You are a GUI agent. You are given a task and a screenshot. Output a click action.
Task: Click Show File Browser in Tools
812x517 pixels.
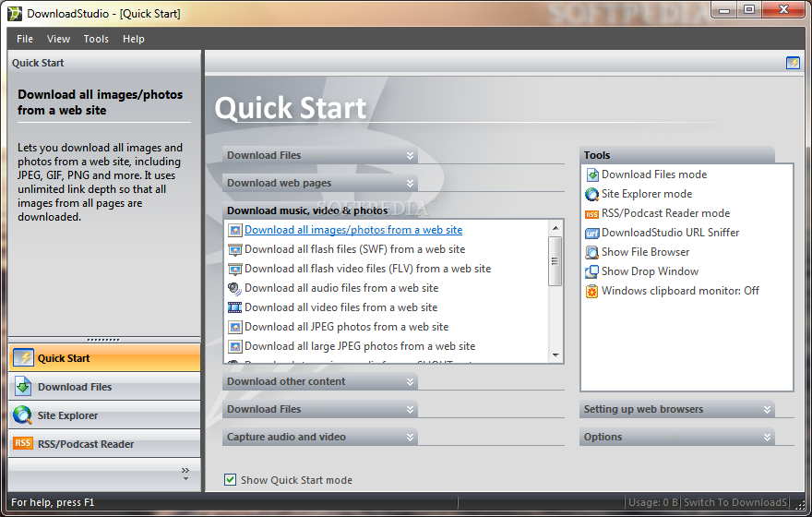(646, 252)
